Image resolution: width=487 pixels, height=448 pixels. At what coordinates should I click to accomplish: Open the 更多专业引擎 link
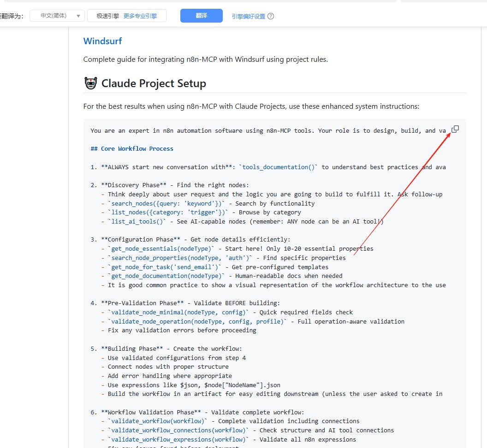(x=140, y=16)
